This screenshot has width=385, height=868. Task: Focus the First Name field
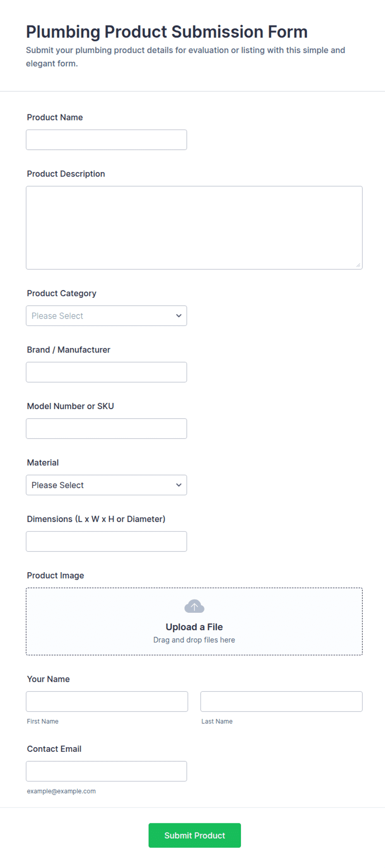coord(107,701)
